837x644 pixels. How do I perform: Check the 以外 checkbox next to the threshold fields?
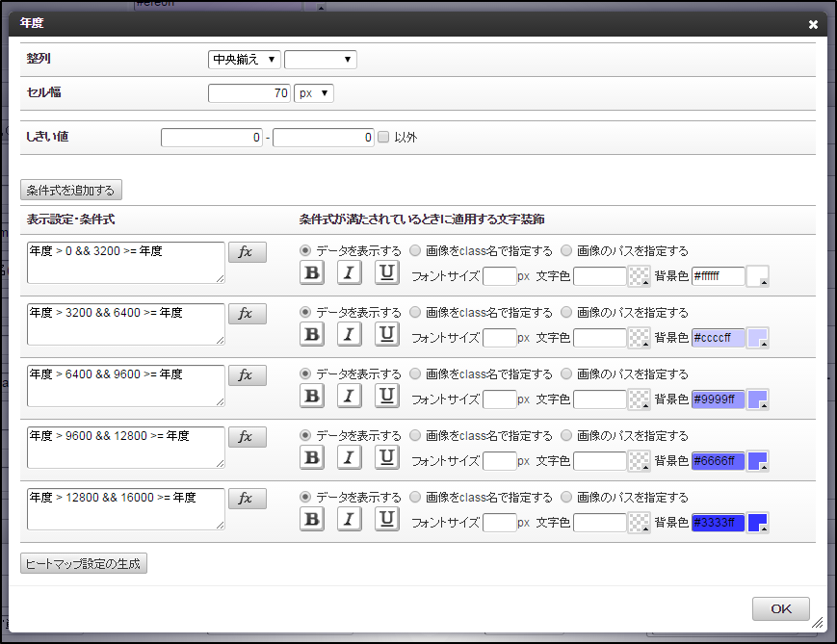[x=383, y=137]
